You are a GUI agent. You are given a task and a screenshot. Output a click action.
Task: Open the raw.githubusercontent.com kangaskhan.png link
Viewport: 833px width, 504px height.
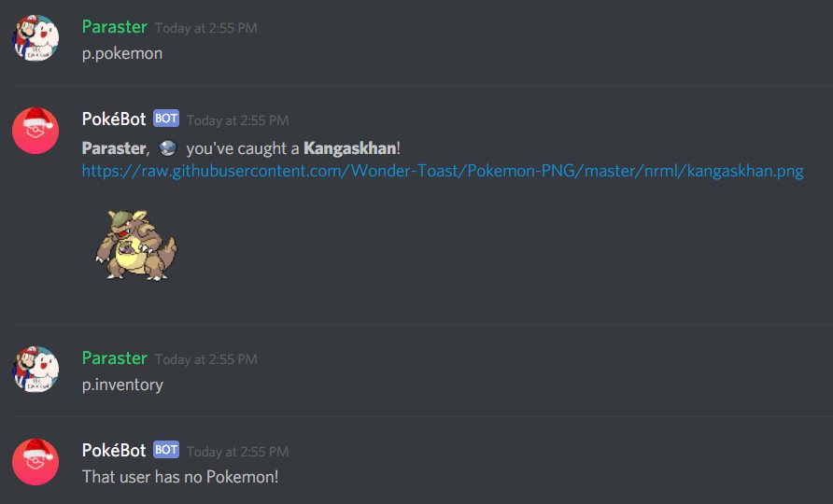443,171
